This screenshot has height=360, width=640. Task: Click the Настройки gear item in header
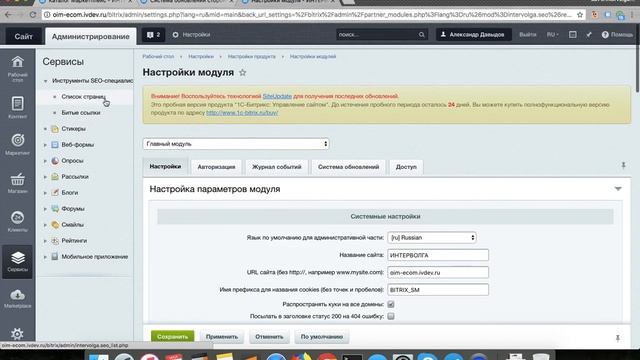tap(191, 35)
